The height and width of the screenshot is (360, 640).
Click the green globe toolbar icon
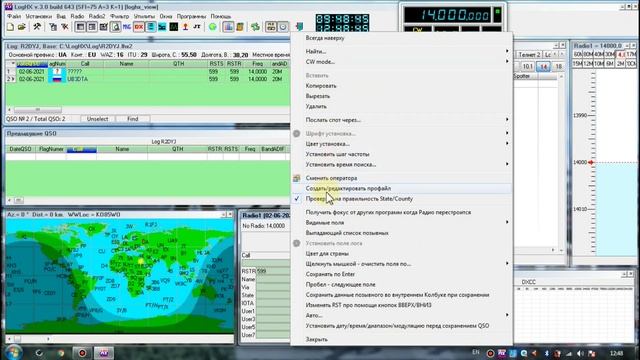coord(213,27)
